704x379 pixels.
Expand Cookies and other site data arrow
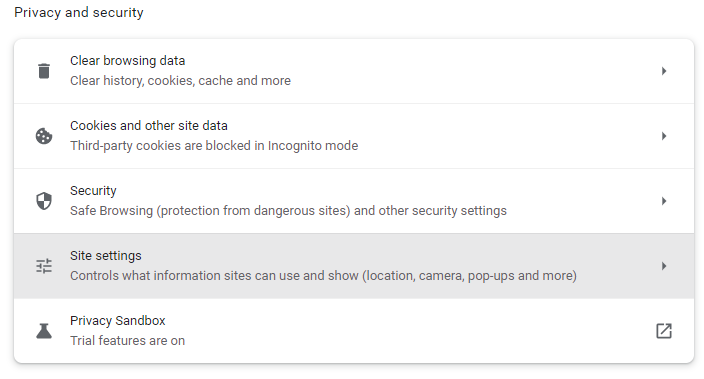point(664,136)
